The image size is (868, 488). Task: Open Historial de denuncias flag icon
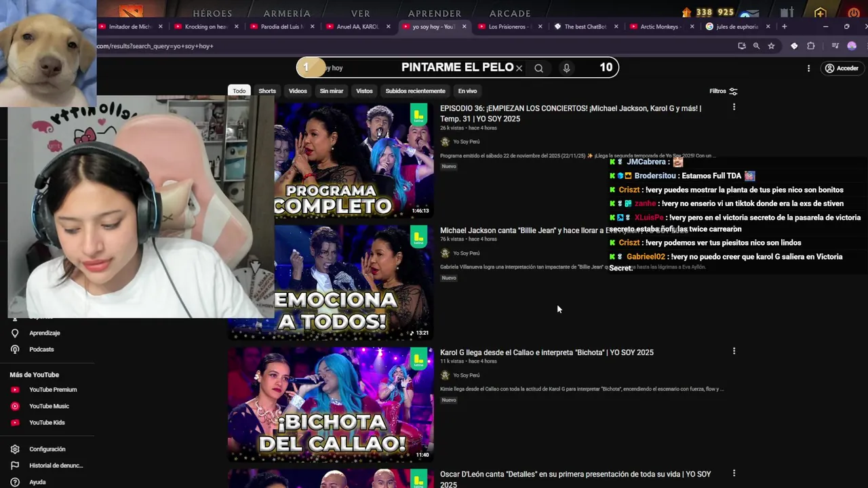(x=15, y=466)
